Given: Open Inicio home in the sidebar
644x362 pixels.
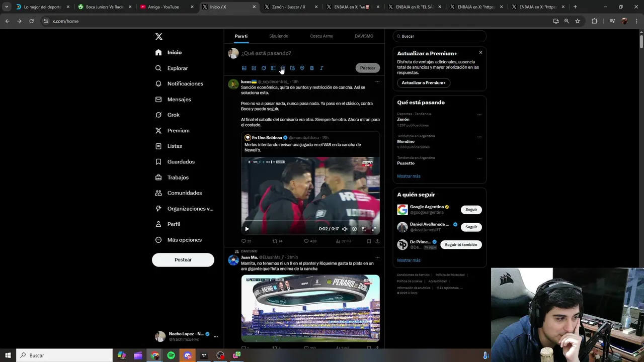Looking at the screenshot, I should [x=169, y=52].
